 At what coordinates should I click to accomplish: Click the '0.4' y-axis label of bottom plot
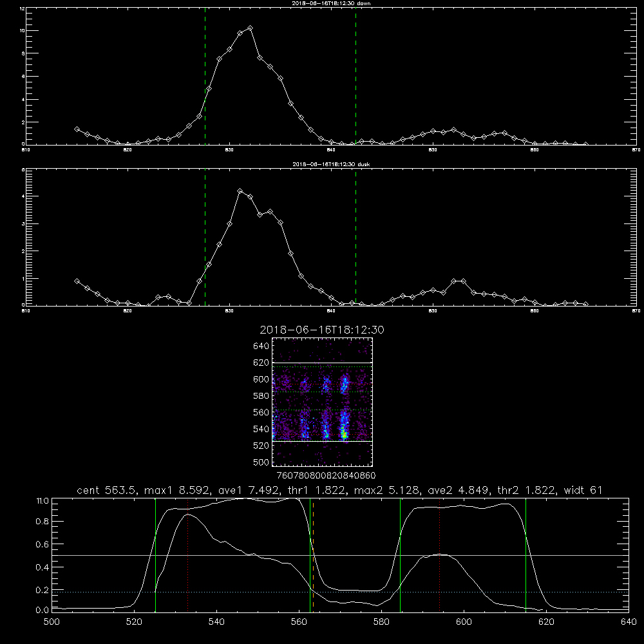click(x=43, y=567)
